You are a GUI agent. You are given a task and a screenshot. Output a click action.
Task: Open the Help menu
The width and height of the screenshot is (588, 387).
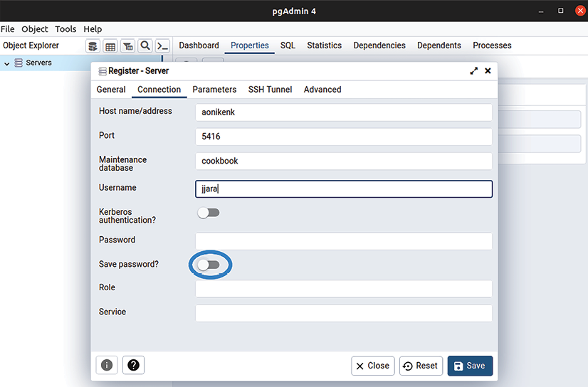[x=93, y=29]
